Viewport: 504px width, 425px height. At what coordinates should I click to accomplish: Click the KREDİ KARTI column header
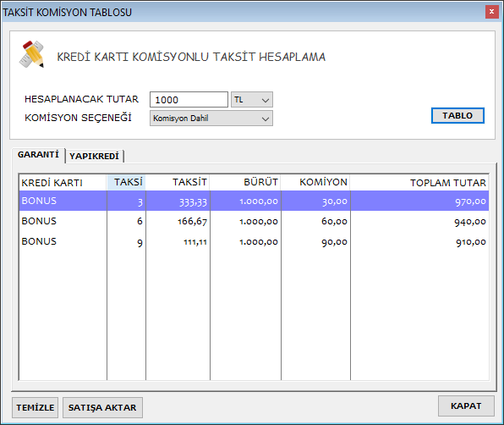tap(63, 182)
